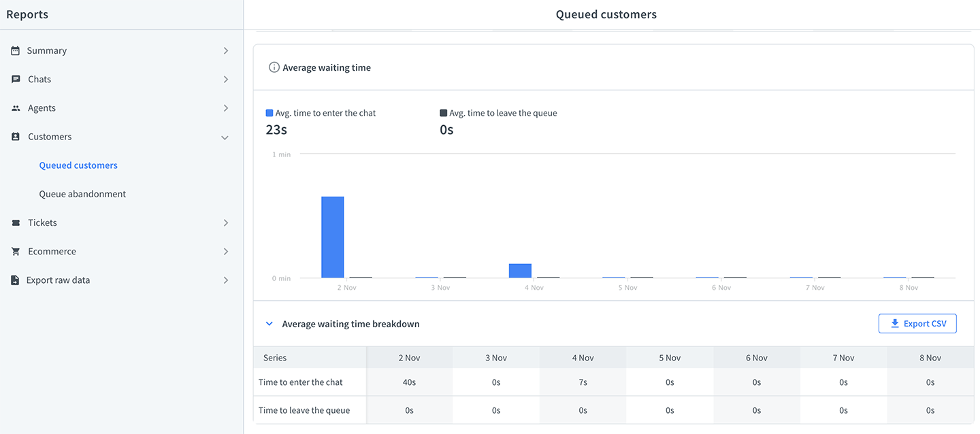This screenshot has height=434, width=980.
Task: Click the Ecommerce shopping cart icon
Action: coord(16,252)
